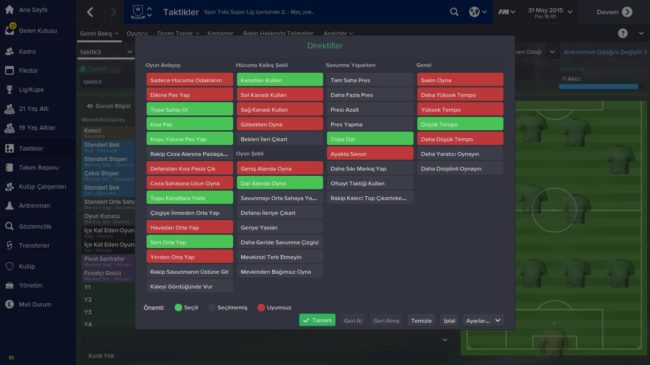Toggle Göbekten Oyna directive
This screenshot has width=650, height=365.
(280, 124)
